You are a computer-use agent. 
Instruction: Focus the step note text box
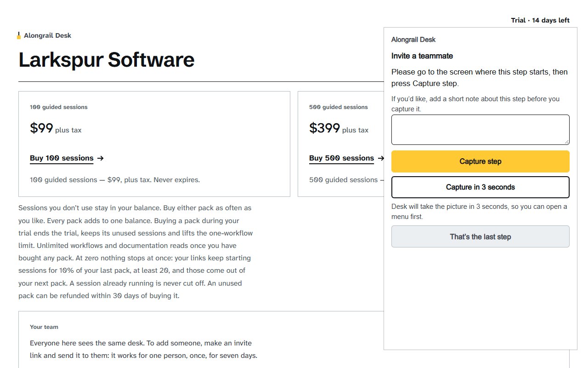pos(481,130)
